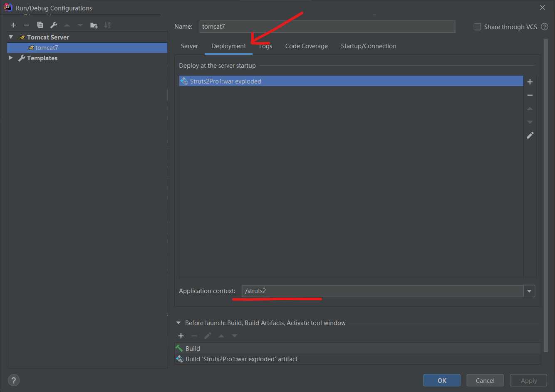The height and width of the screenshot is (392, 555).
Task: Remove configuration with minus toolbar icon
Action: [x=27, y=25]
